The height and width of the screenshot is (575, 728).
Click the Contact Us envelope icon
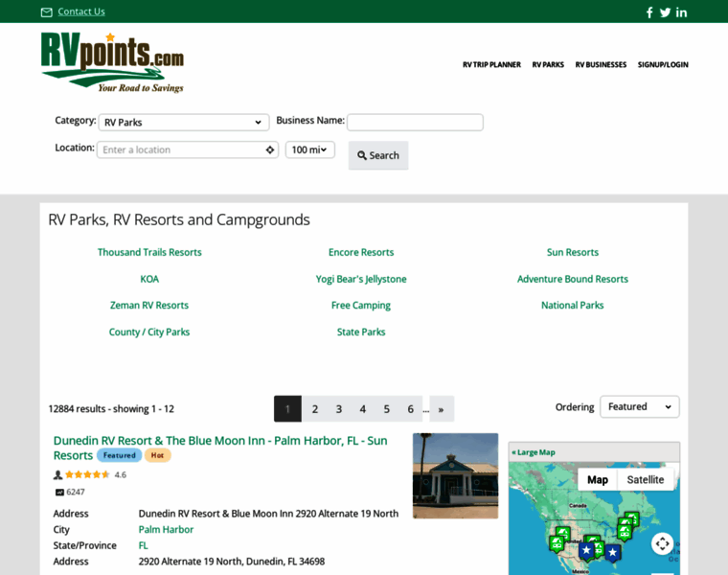coord(46,12)
